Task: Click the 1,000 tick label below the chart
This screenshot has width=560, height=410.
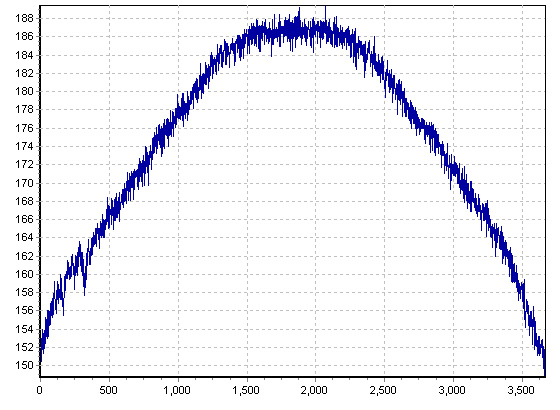Action: pos(177,390)
